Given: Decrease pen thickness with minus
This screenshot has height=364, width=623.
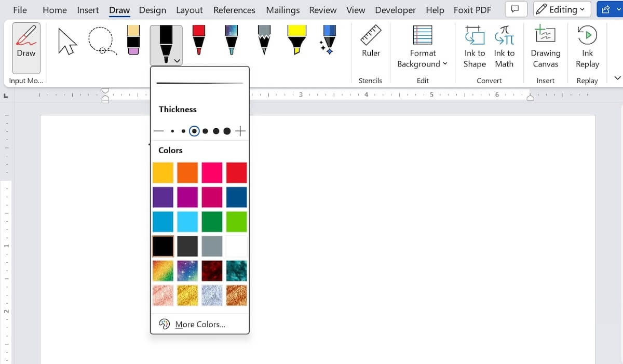Looking at the screenshot, I should 158,131.
